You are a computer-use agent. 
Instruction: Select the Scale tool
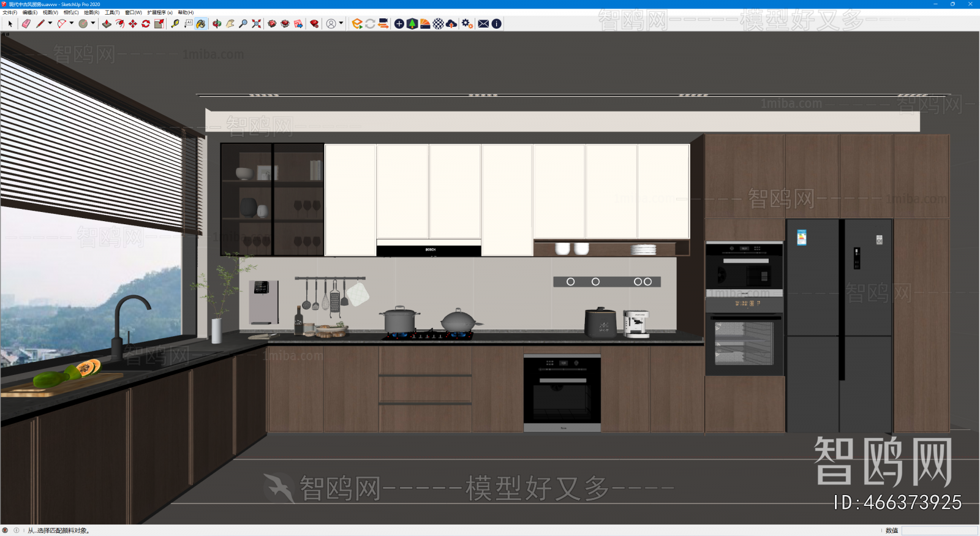tap(159, 24)
